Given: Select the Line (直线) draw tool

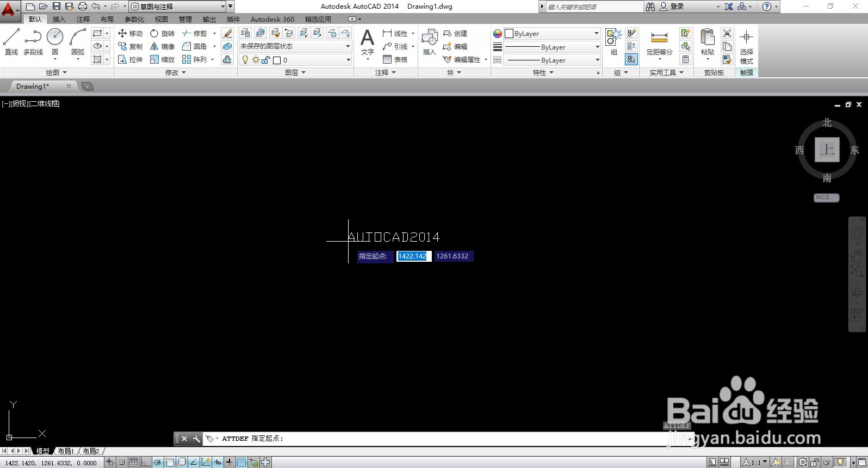Looking at the screenshot, I should coord(11,42).
